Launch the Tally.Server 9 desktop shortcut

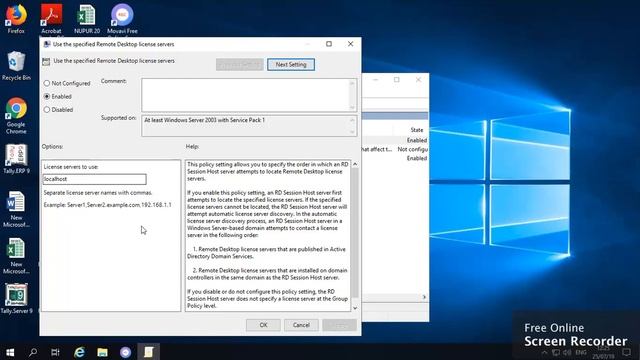[x=16, y=299]
